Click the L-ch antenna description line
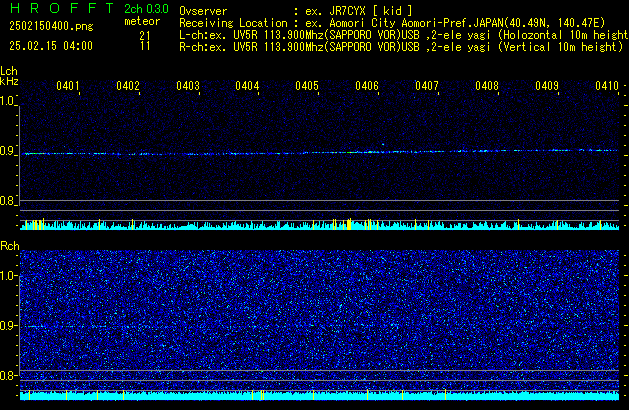This screenshot has width=629, height=410. coord(404,35)
